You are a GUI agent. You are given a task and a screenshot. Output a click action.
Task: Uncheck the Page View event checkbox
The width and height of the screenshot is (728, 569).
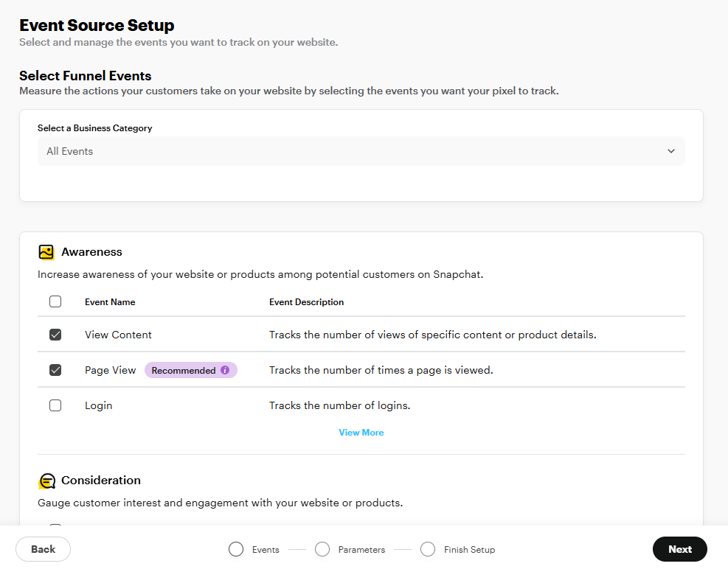[x=55, y=370]
